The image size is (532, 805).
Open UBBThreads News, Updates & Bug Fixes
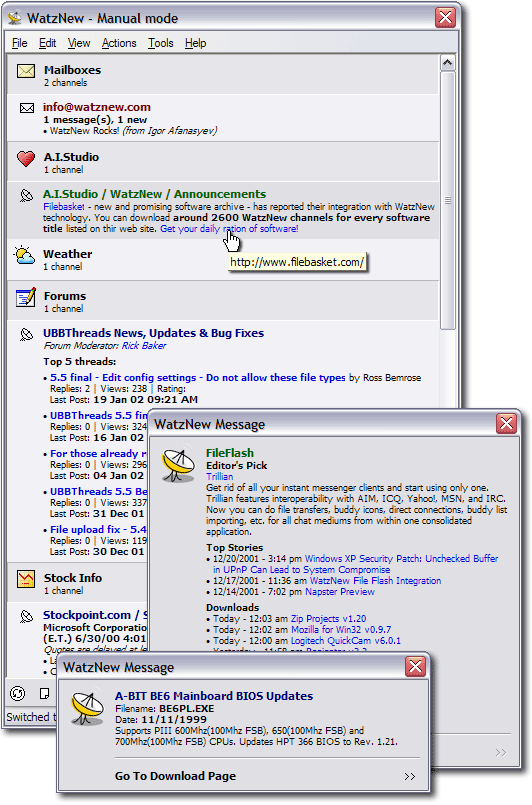tap(154, 333)
